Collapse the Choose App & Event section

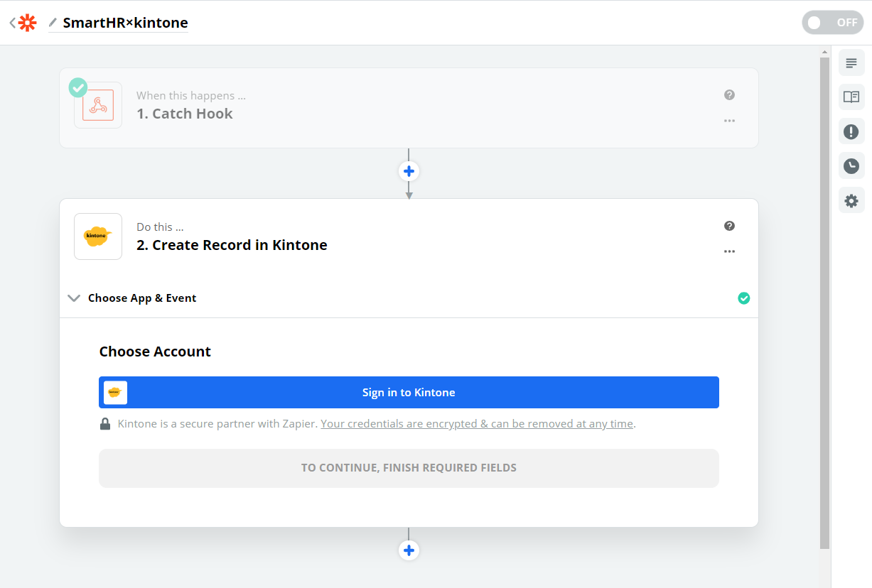click(x=74, y=298)
